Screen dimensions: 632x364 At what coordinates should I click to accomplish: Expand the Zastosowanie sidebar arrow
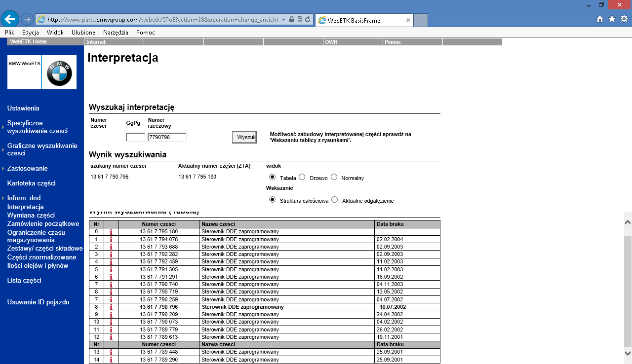coord(3,169)
